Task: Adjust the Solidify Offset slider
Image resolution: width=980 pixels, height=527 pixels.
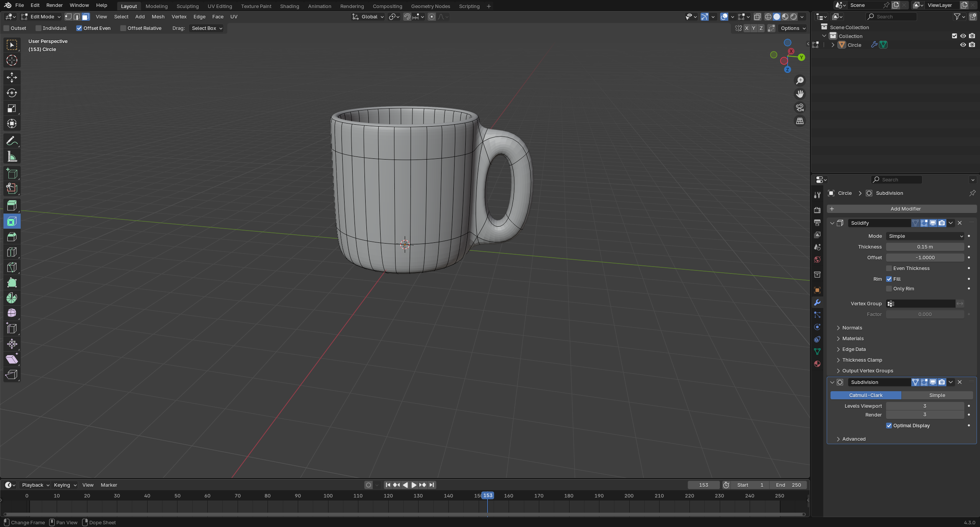Action: [x=925, y=257]
